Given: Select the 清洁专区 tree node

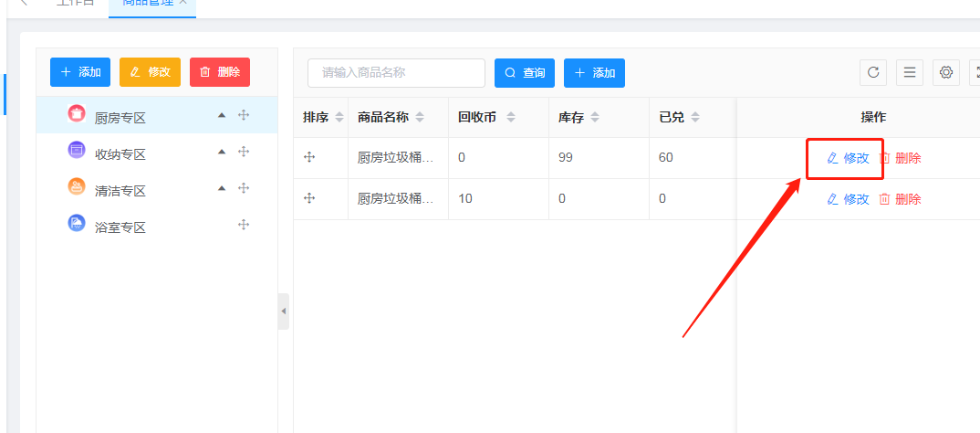Looking at the screenshot, I should 157,187.
